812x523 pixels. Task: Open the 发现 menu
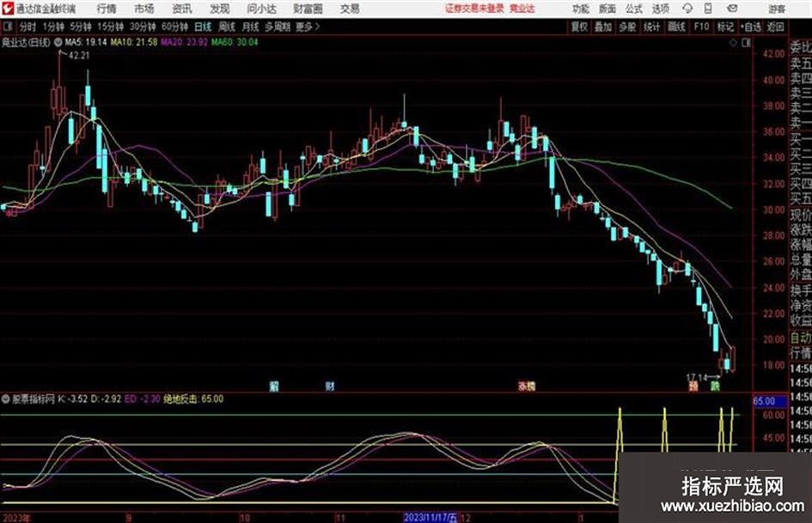(x=220, y=9)
